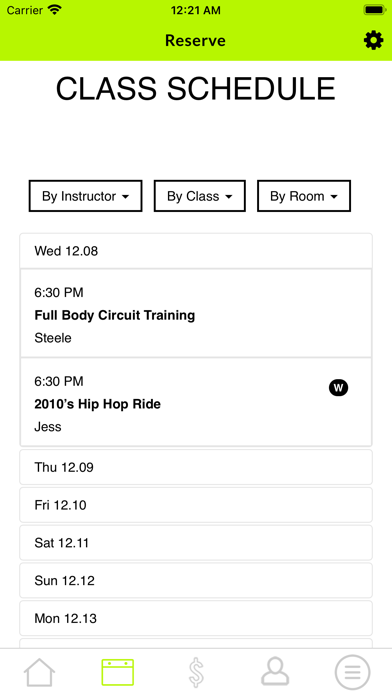
Task: Open settings via the gear icon
Action: (373, 40)
